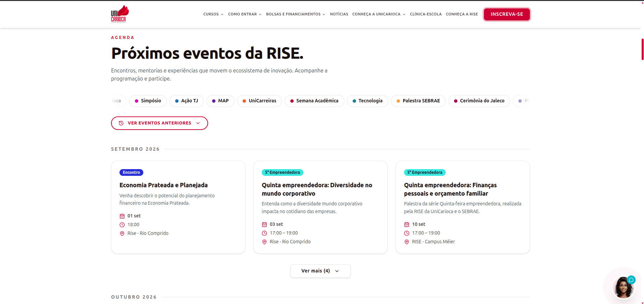
Task: Click location pin in Economia Prateada card
Action: click(122, 234)
